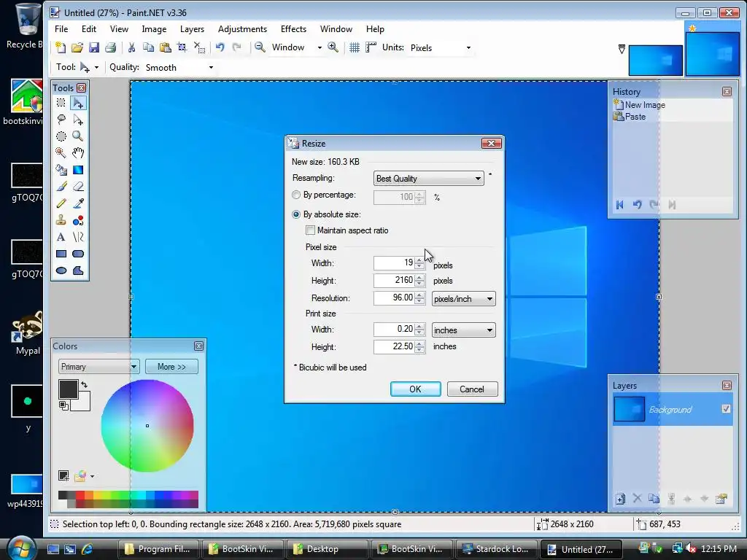Viewport: 747px width, 560px height.
Task: Select the Clone Stamp tool
Action: [x=61, y=220]
